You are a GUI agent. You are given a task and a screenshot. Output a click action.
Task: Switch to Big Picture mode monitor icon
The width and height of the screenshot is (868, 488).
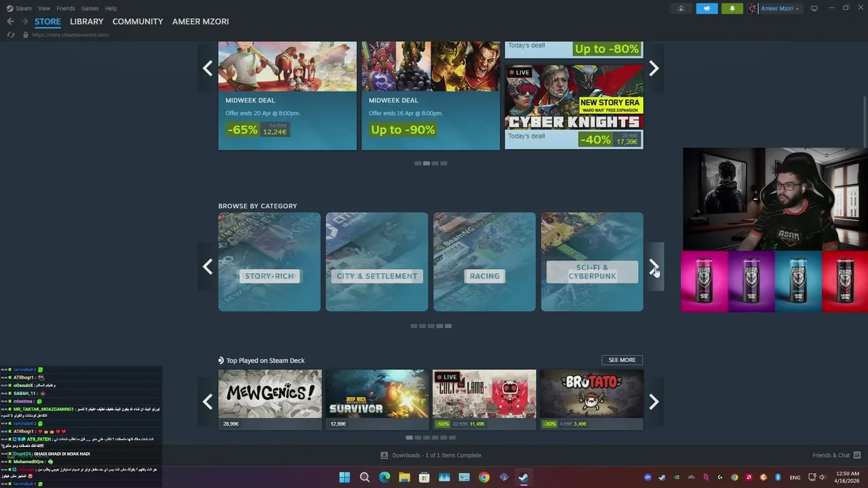click(x=814, y=8)
